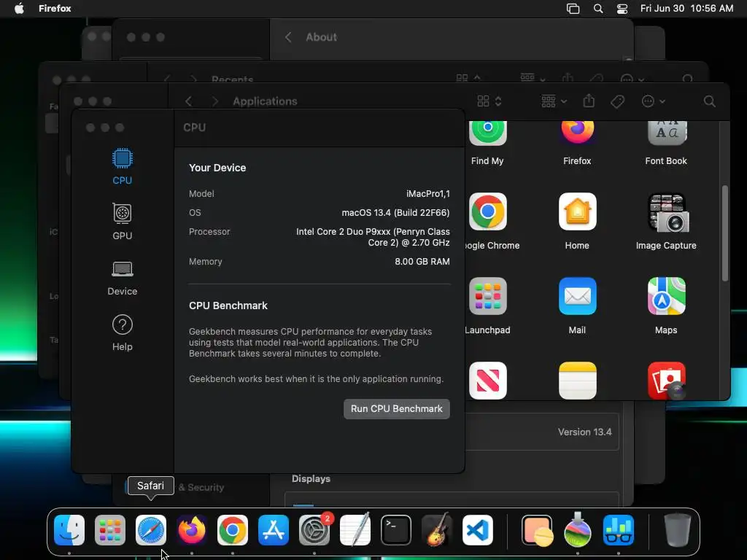Open GarageBand from the Dock
Viewport: 747px width, 560px height.
tap(437, 530)
